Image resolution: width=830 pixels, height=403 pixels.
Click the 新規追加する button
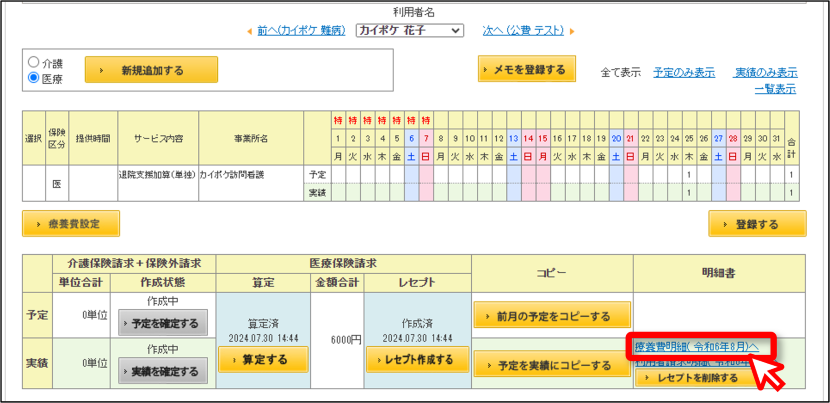[x=151, y=70]
